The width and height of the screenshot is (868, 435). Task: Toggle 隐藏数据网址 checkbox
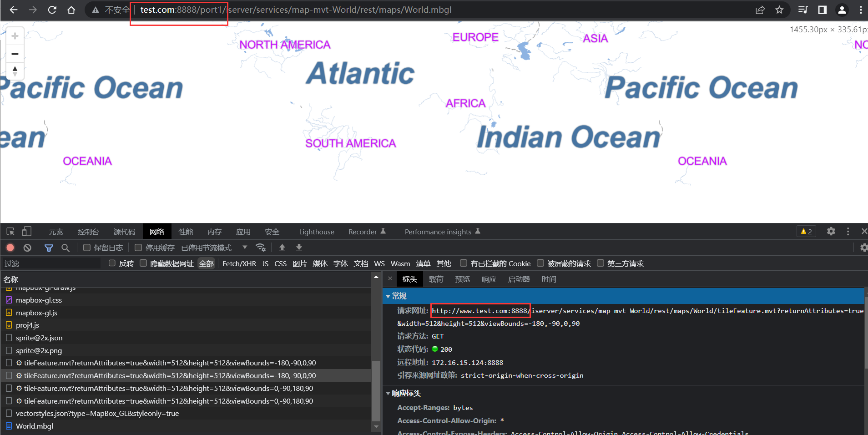(143, 263)
